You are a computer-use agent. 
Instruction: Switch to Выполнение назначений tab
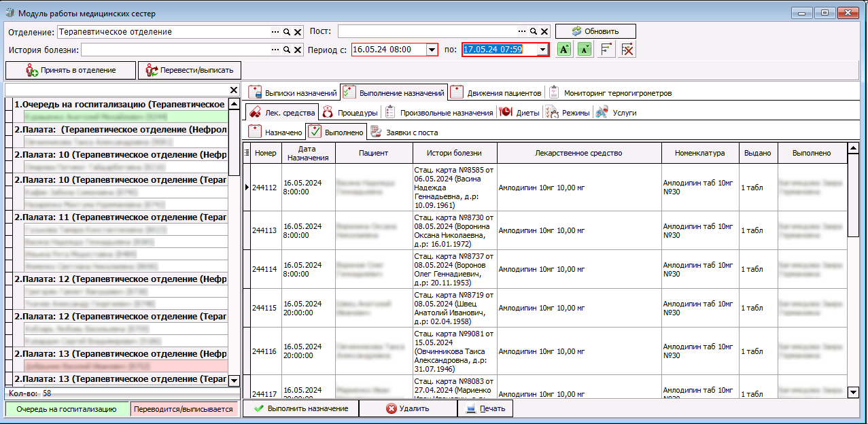394,92
